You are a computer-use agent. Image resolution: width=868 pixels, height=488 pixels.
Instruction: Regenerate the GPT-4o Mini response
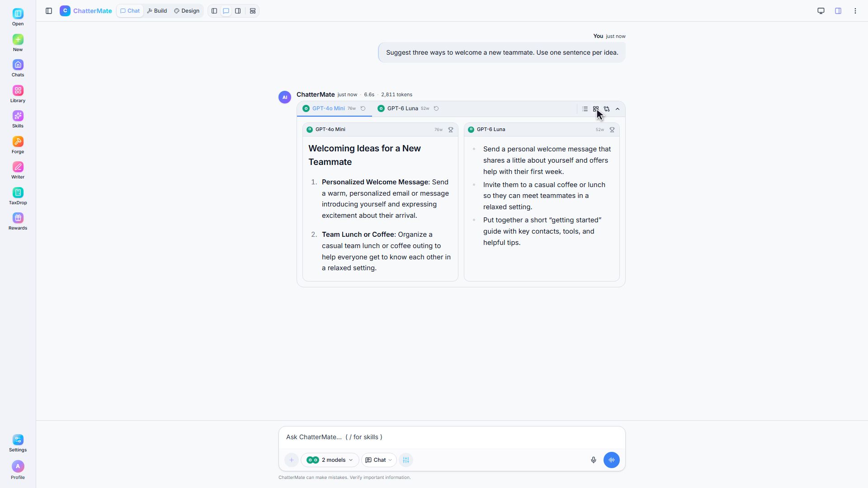(363, 108)
